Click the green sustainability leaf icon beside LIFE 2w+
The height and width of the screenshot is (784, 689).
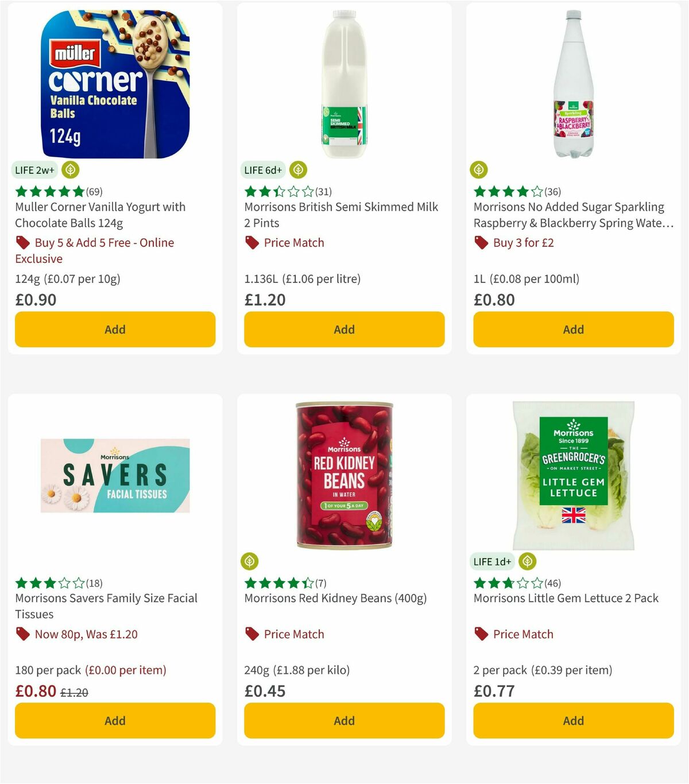click(x=70, y=170)
